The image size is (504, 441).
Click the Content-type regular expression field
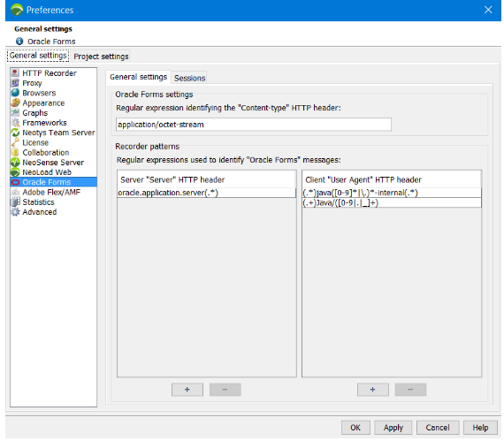253,125
